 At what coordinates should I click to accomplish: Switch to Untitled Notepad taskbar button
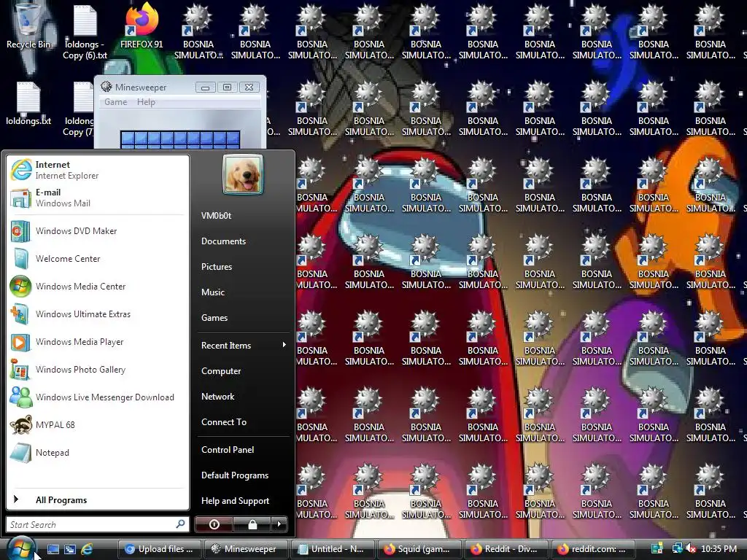pyautogui.click(x=333, y=549)
